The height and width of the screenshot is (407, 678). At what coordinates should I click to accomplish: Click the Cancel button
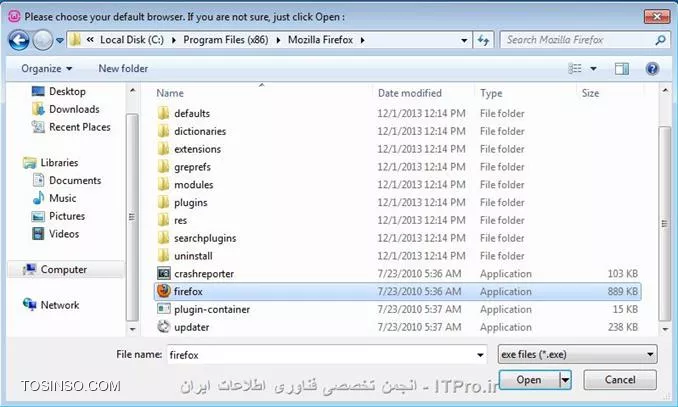click(x=620, y=380)
